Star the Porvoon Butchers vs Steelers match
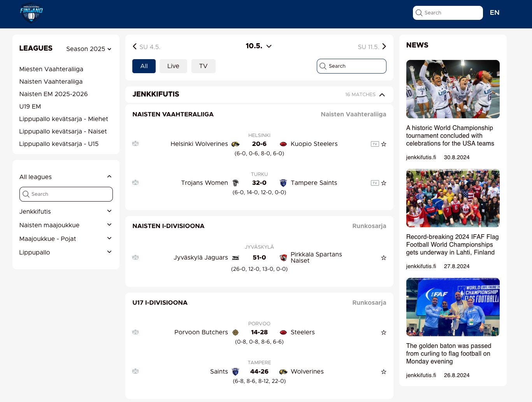532x402 pixels. click(x=384, y=332)
